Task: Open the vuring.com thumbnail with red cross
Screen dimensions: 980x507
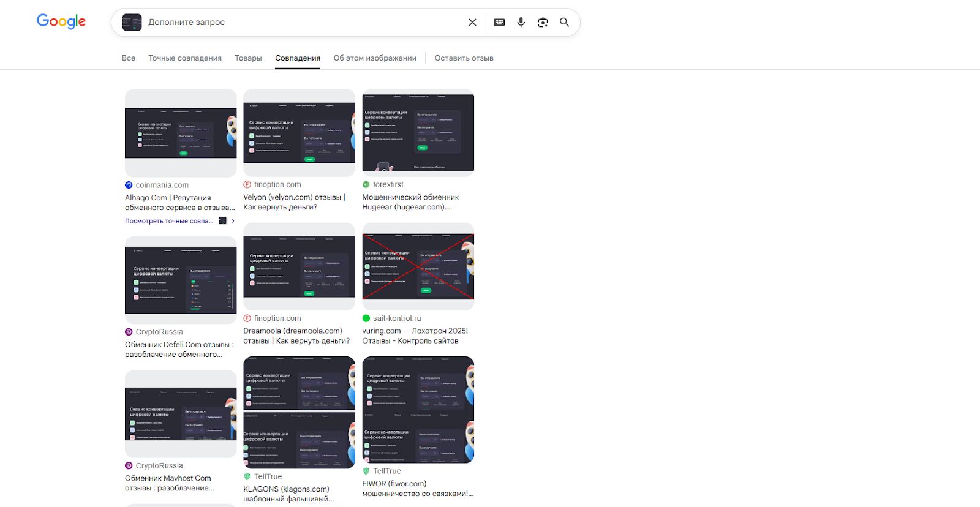Action: click(x=418, y=266)
